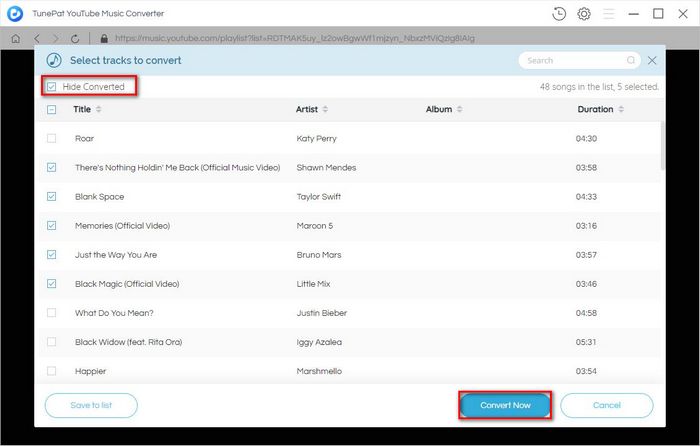This screenshot has height=446, width=700.
Task: Uncheck Black Magic (Official Video) track
Action: [x=52, y=283]
